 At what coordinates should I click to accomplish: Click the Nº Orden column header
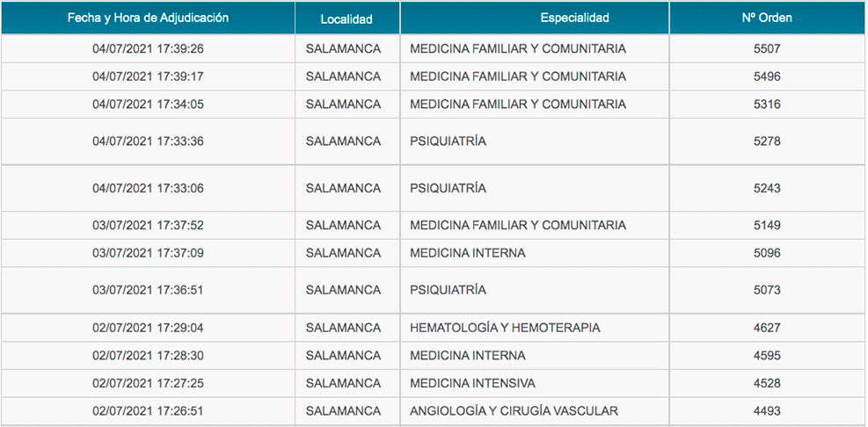(x=767, y=18)
